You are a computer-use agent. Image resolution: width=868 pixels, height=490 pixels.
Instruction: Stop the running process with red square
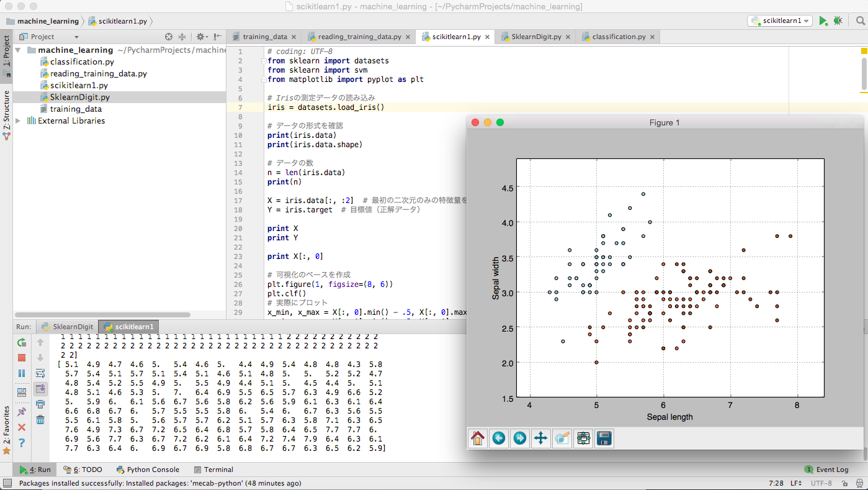(22, 358)
